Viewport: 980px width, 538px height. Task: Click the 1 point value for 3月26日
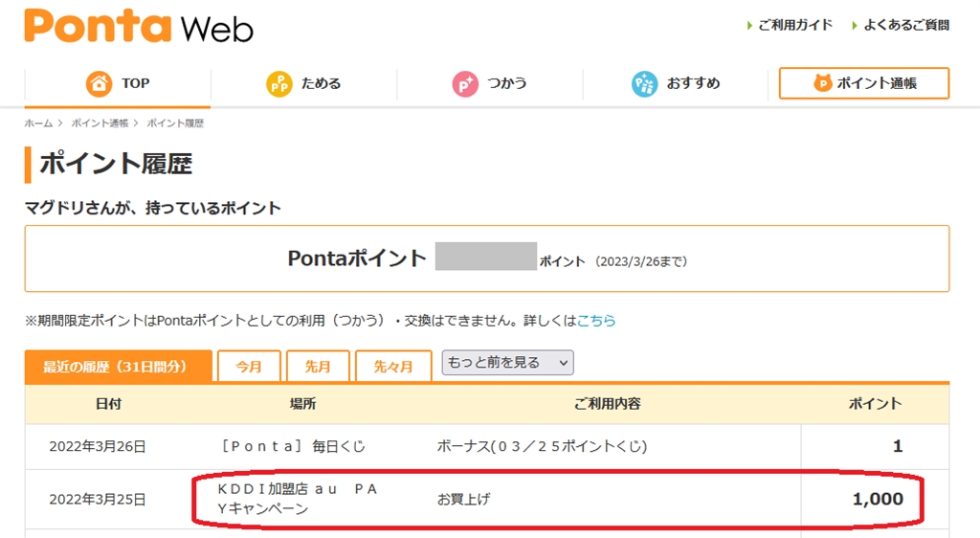coord(898,446)
